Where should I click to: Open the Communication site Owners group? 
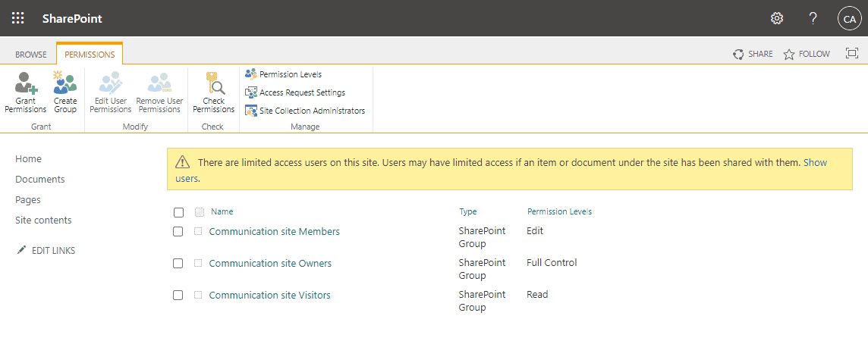[270, 264]
